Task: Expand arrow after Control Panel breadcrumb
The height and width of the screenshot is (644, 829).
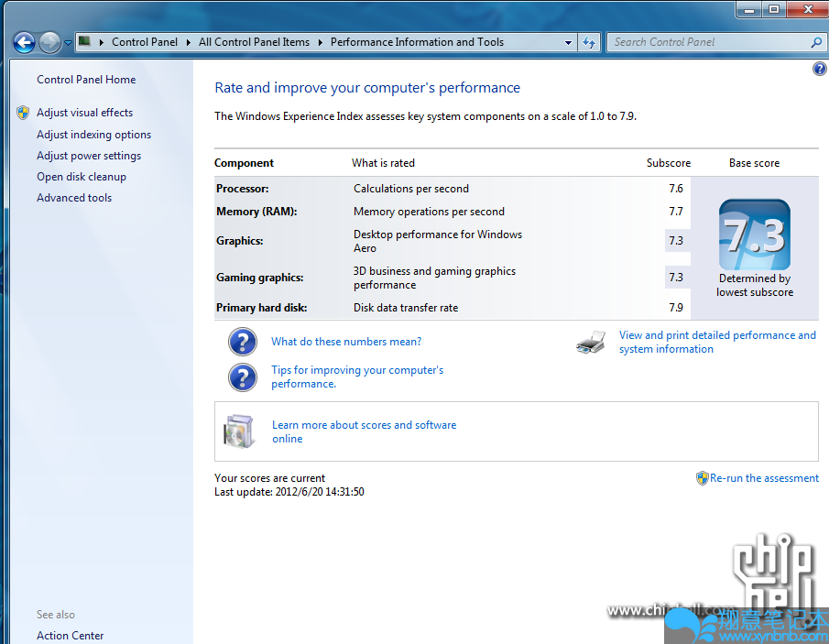Action: (x=188, y=42)
